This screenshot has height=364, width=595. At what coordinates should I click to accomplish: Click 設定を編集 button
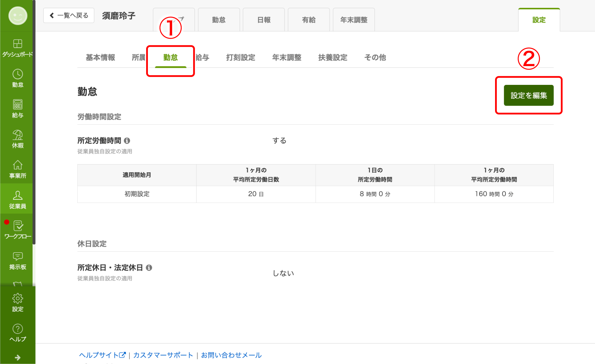[x=528, y=95]
